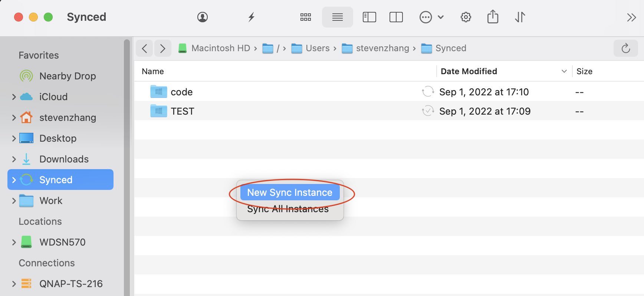Show more toolbar items via double chevron
The width and height of the screenshot is (644, 296).
point(631,17)
